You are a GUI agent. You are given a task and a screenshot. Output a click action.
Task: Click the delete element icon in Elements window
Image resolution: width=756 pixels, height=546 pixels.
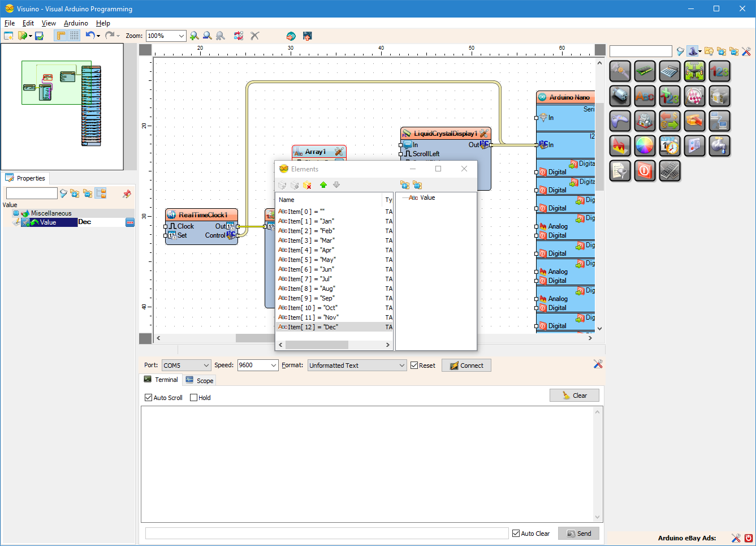coord(308,185)
